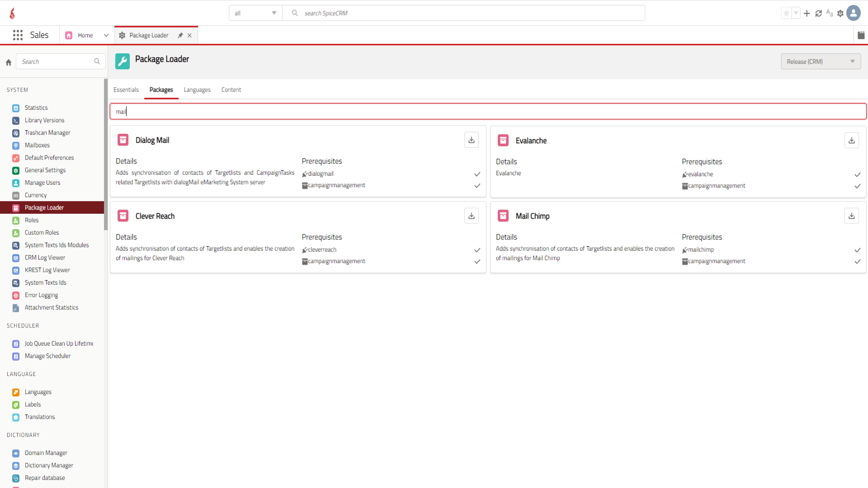Open Labels in sidebar
The width and height of the screenshot is (868, 488).
point(33,405)
